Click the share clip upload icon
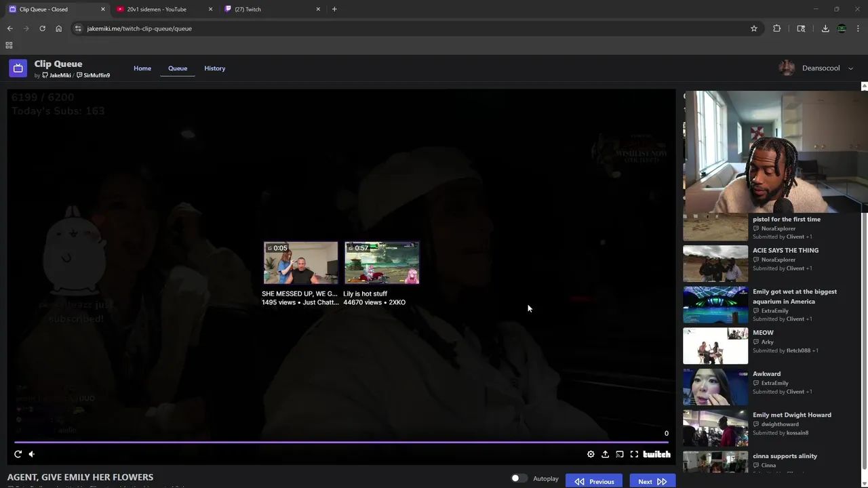Viewport: 868px width, 488px height. tap(605, 454)
